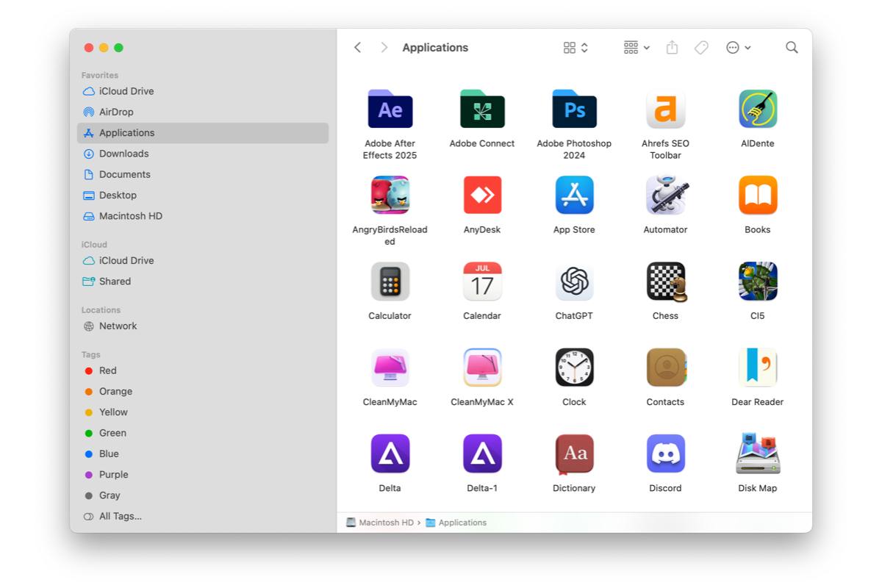Open Macintosh HD in the sidebar
This screenshot has width=882, height=588.
coord(203,216)
